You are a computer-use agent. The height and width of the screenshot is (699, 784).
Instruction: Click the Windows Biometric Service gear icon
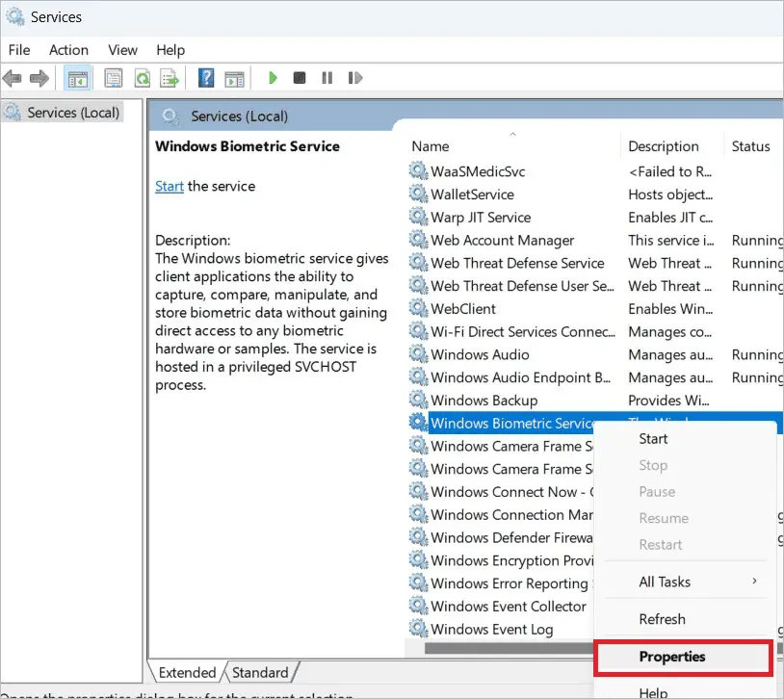click(418, 423)
